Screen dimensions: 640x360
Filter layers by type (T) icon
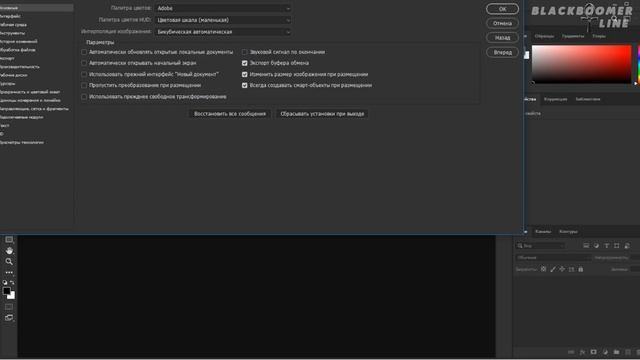607,246
